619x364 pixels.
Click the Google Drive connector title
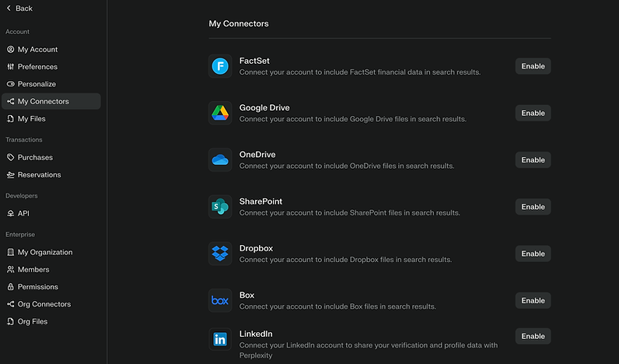click(264, 108)
